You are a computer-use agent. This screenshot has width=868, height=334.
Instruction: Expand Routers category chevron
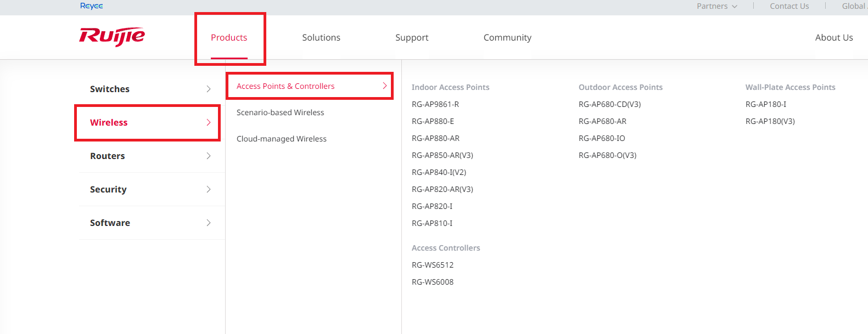tap(209, 156)
